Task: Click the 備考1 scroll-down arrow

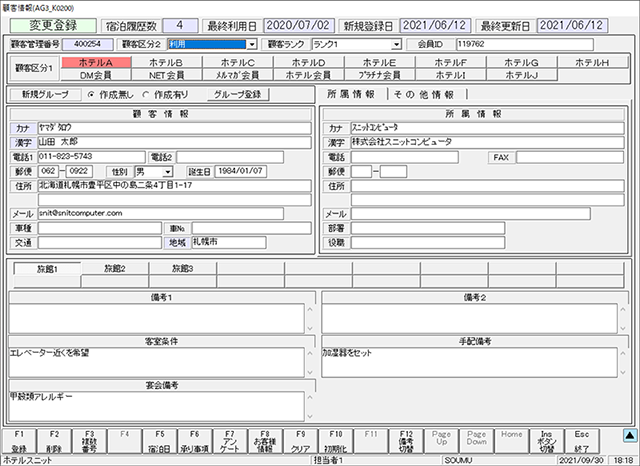Action: 310,328
